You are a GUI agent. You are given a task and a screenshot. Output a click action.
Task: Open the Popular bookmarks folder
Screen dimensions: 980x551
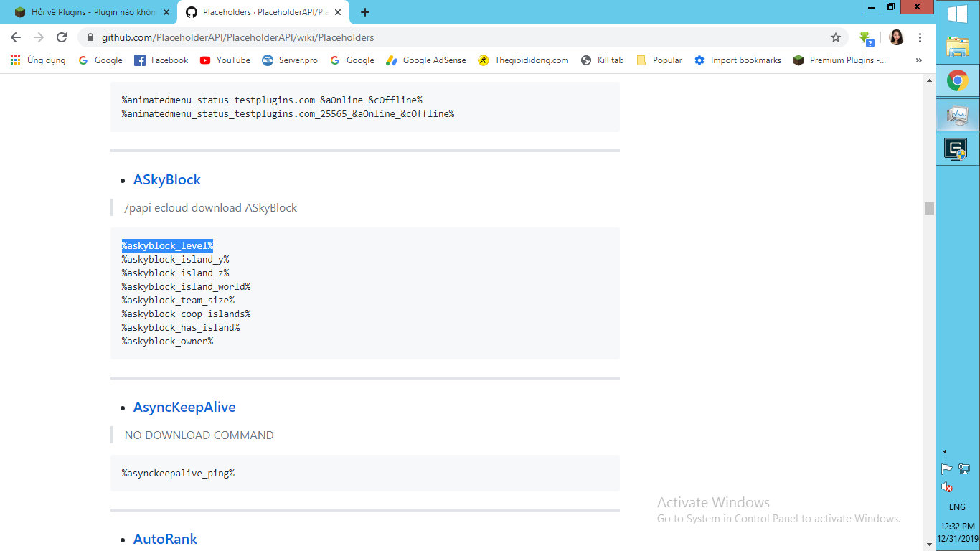659,60
